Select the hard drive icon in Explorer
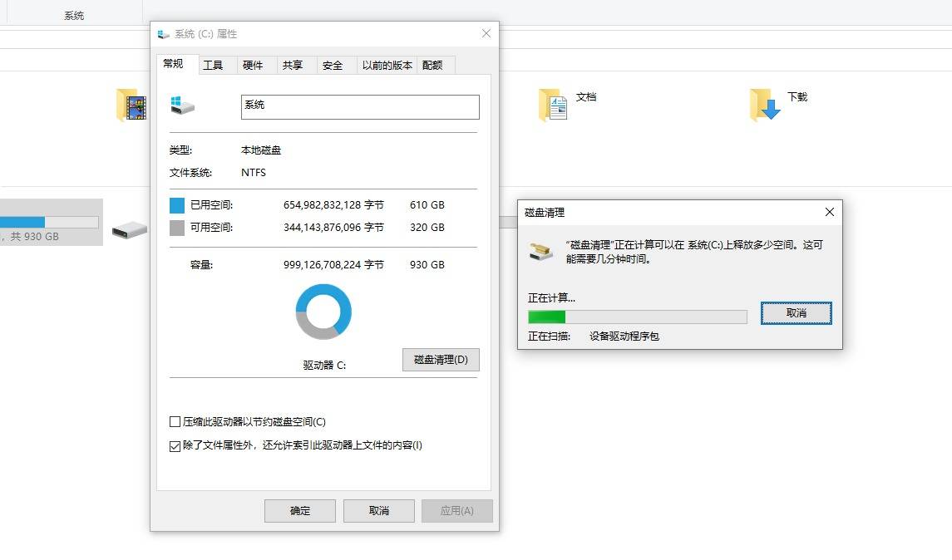This screenshot has height=560, width=952. 130,228
